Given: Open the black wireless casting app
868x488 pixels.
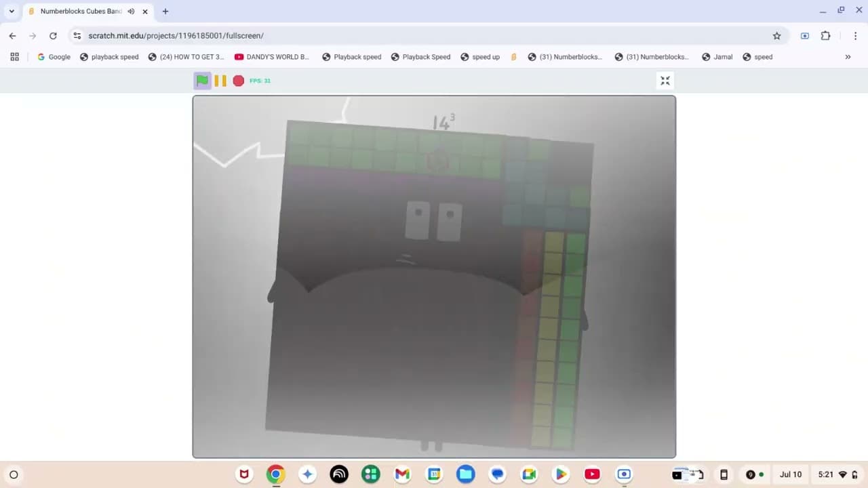Looking at the screenshot, I should [x=339, y=474].
